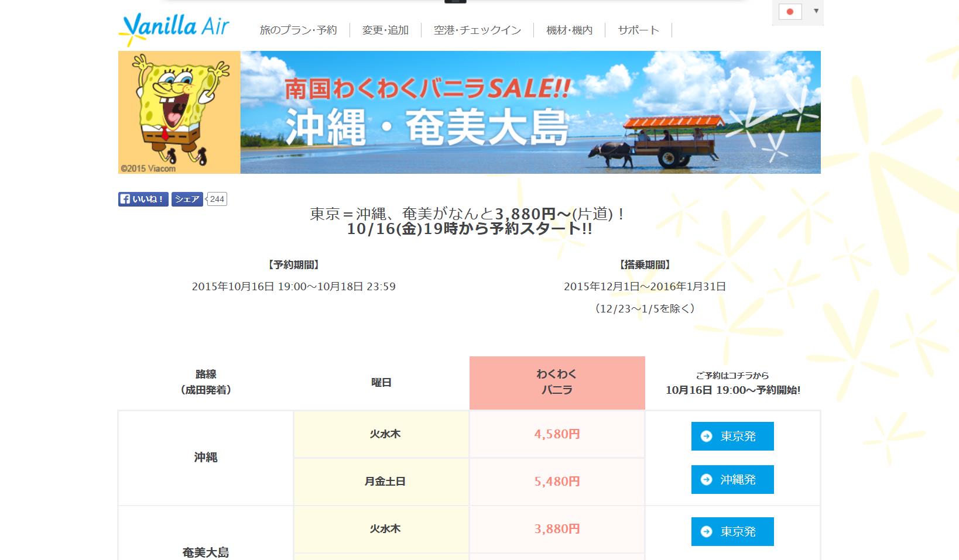This screenshot has height=560, width=959.
Task: Expand the language selector dropdown arrow
Action: [x=816, y=11]
